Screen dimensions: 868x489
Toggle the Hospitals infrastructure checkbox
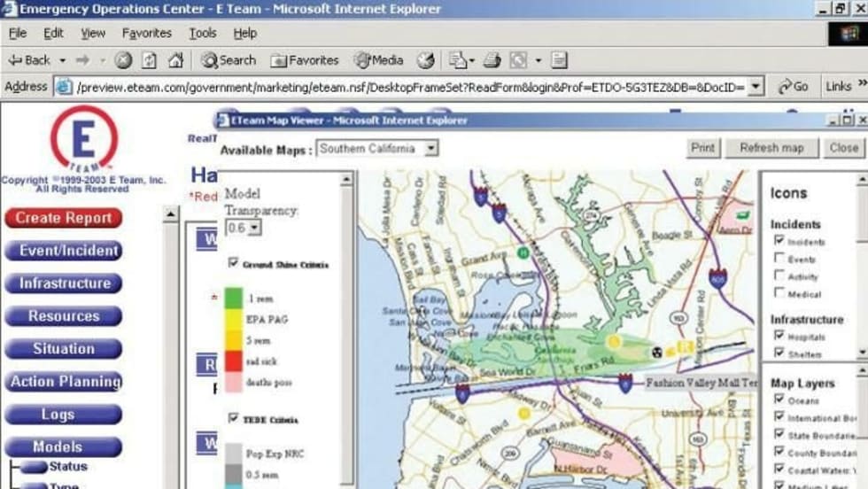point(779,336)
